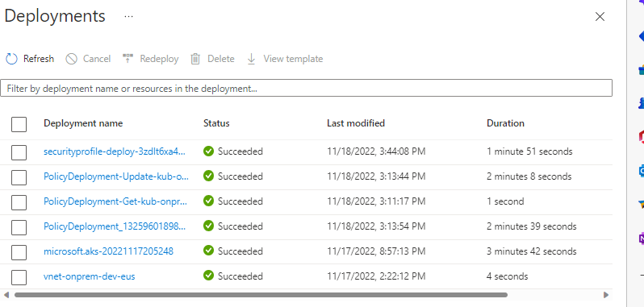The image size is (644, 307).
Task: Click the Deployment name column header
Action: [x=83, y=123]
